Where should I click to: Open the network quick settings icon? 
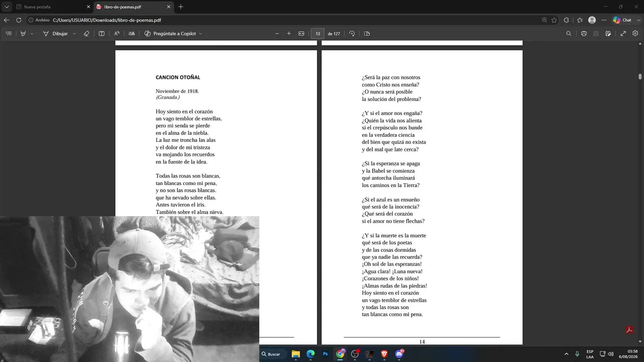pyautogui.click(x=602, y=354)
